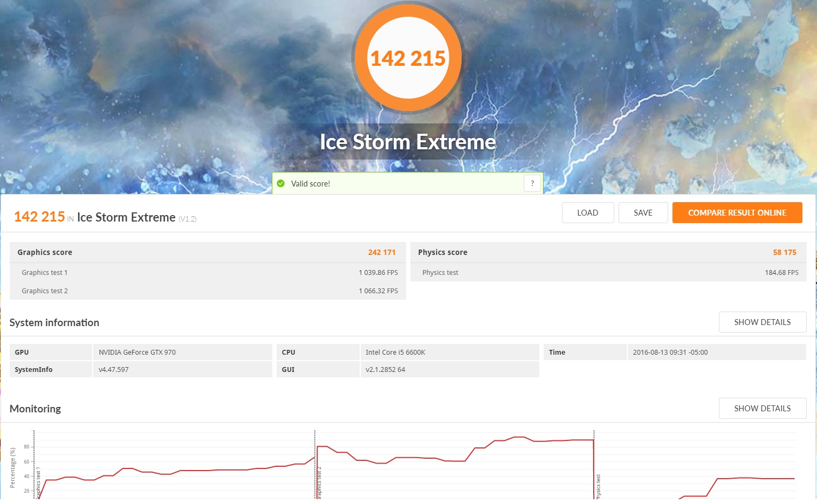Show details for Monitoring section
Viewport: 817px width, 504px height.
(x=762, y=409)
